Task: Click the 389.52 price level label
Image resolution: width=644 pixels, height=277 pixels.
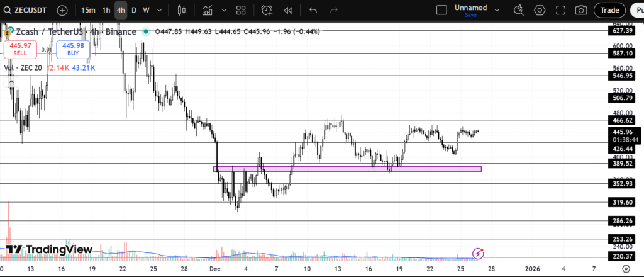Action: point(623,163)
